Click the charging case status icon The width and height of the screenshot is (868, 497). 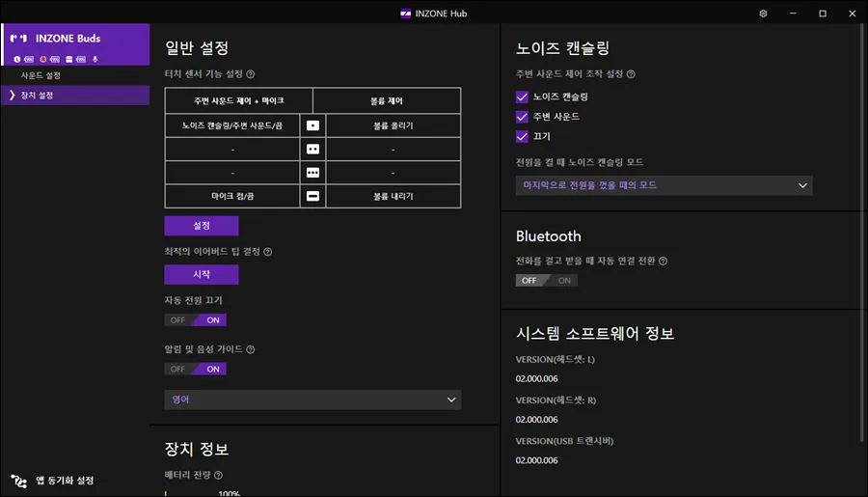click(69, 59)
